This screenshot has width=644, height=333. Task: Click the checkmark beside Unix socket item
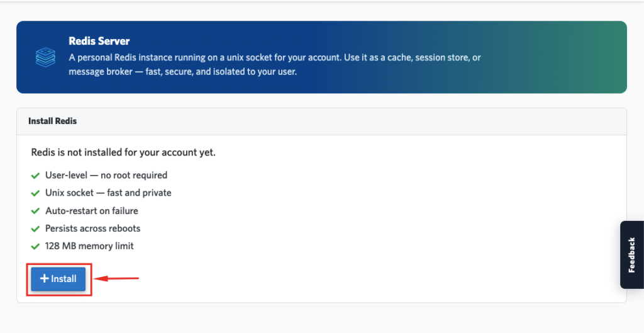35,193
